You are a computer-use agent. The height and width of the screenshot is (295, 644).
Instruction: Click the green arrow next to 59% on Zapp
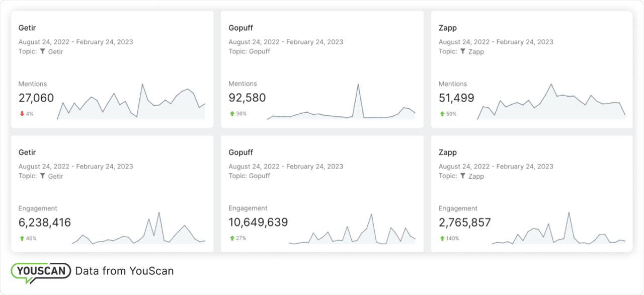(441, 114)
